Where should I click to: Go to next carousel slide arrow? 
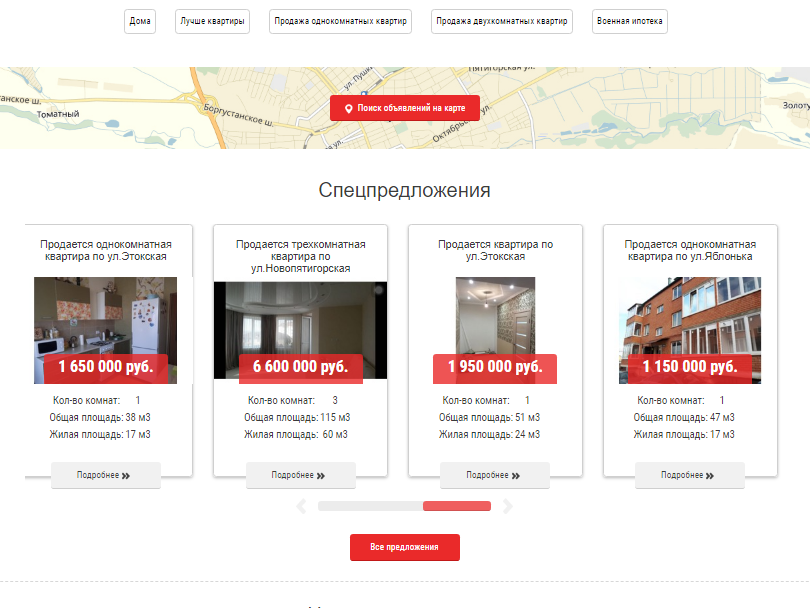click(507, 506)
